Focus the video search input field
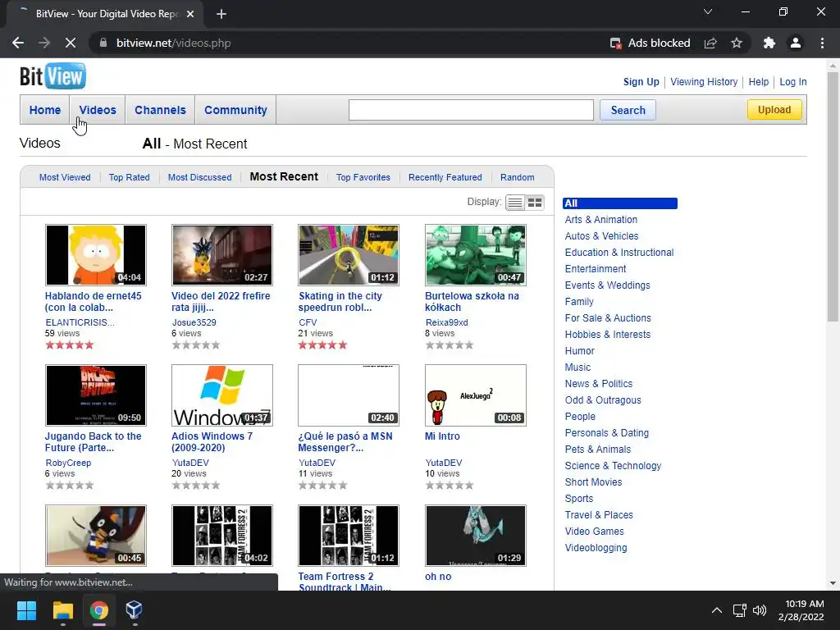Screen dimensions: 840x630 tap(471, 110)
